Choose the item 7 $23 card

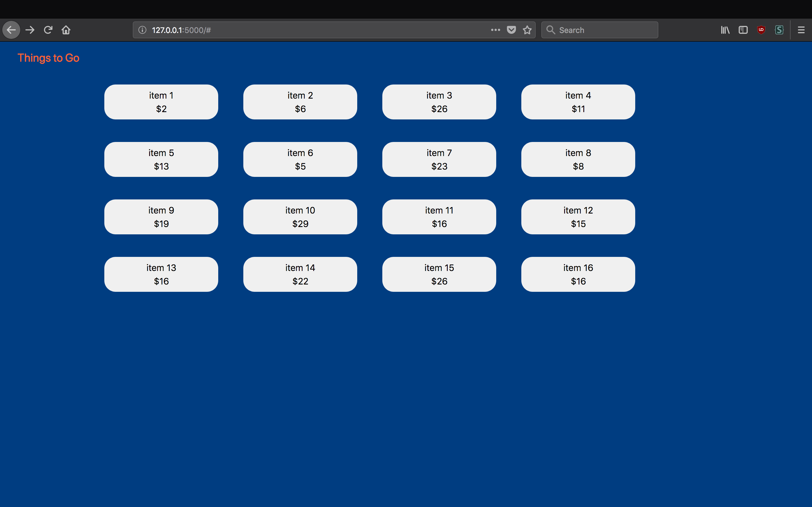pos(439,159)
